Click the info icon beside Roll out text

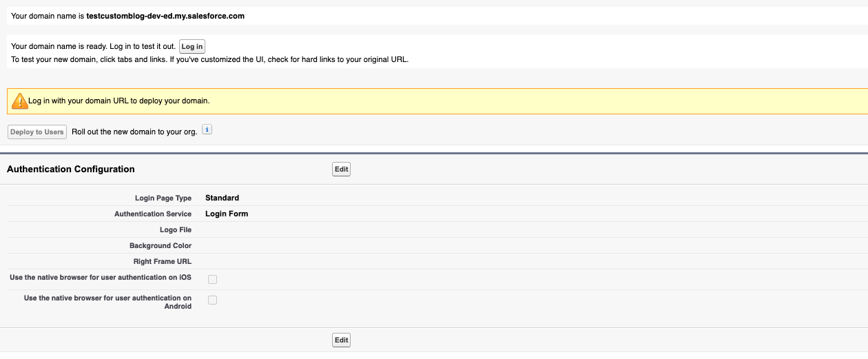click(207, 130)
